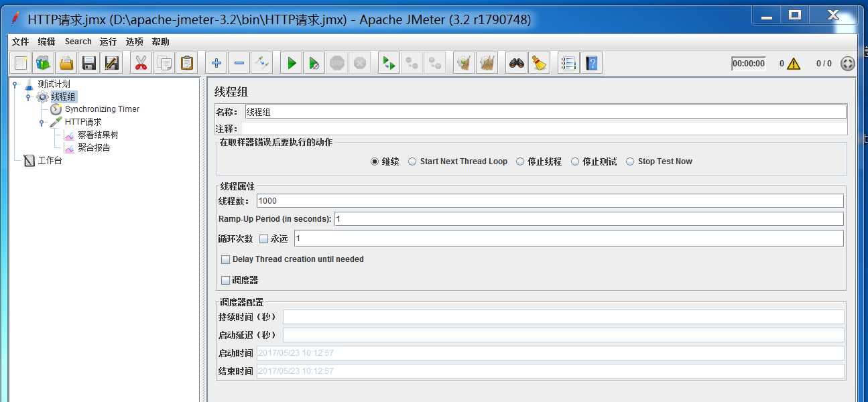This screenshot has width=868, height=402.
Task: Click the 名称 name input field
Action: [x=545, y=112]
